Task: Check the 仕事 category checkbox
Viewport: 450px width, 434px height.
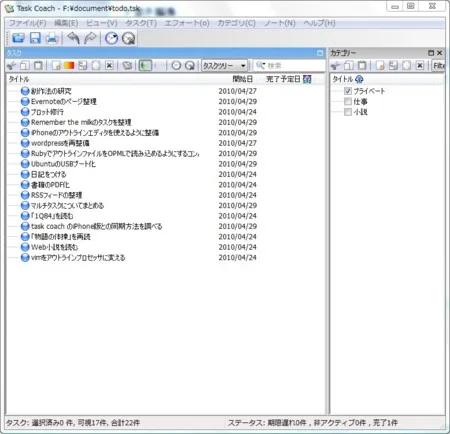Action: [x=348, y=101]
